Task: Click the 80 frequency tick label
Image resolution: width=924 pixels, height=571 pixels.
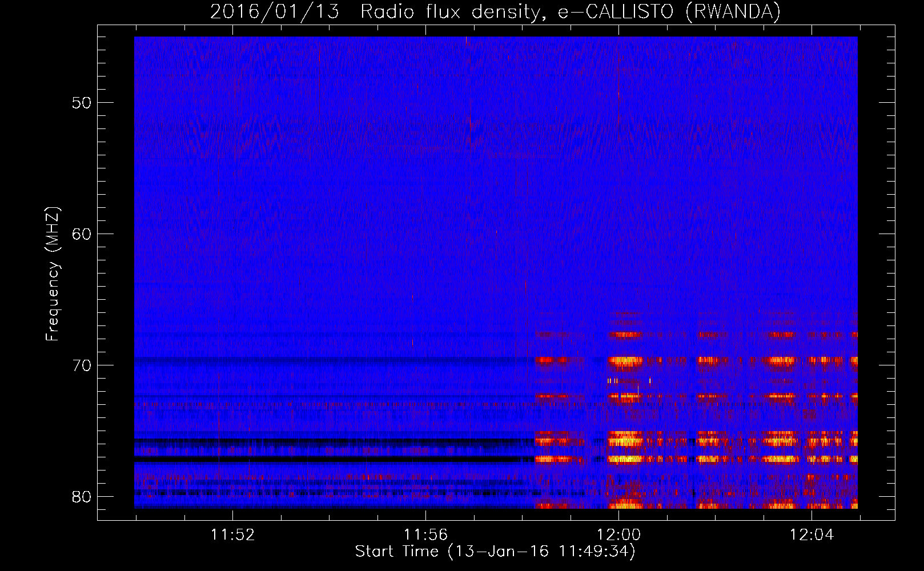Action: (x=82, y=497)
